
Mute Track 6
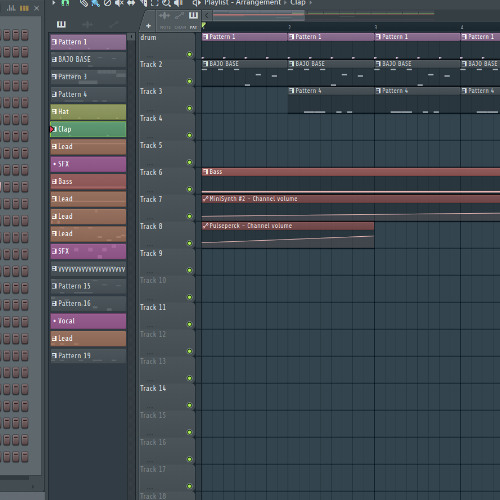pos(189,189)
